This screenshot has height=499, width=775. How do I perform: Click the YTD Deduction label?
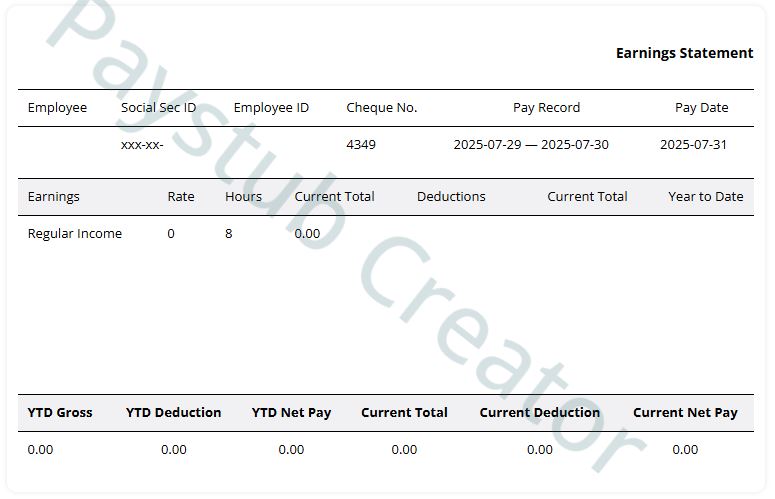173,413
